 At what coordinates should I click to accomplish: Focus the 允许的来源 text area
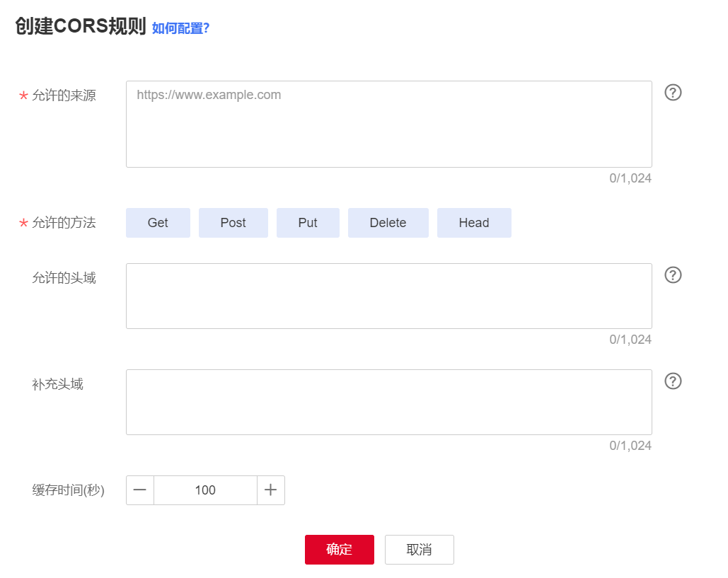pyautogui.click(x=388, y=125)
